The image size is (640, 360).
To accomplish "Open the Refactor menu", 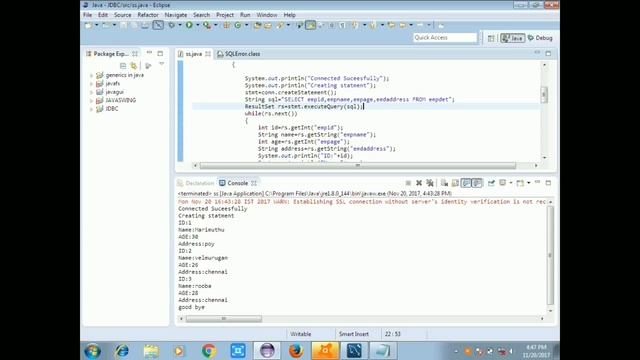I will (x=148, y=15).
